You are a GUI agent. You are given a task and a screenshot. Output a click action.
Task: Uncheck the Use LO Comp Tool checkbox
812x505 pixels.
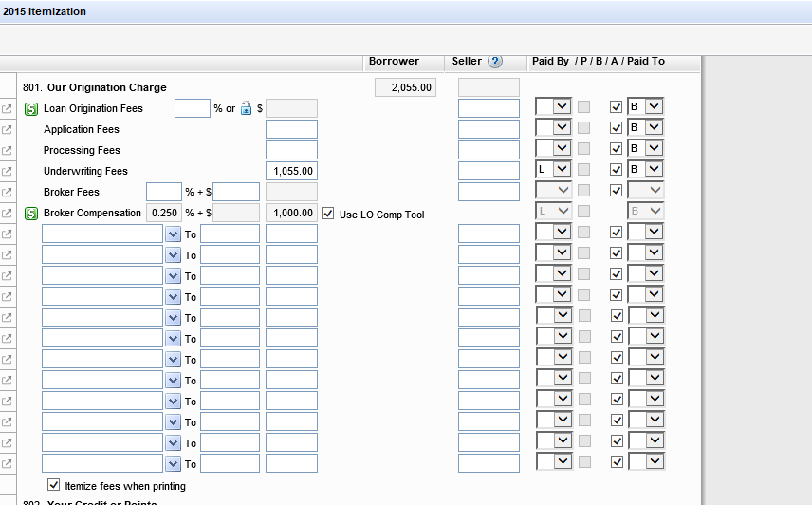(329, 214)
